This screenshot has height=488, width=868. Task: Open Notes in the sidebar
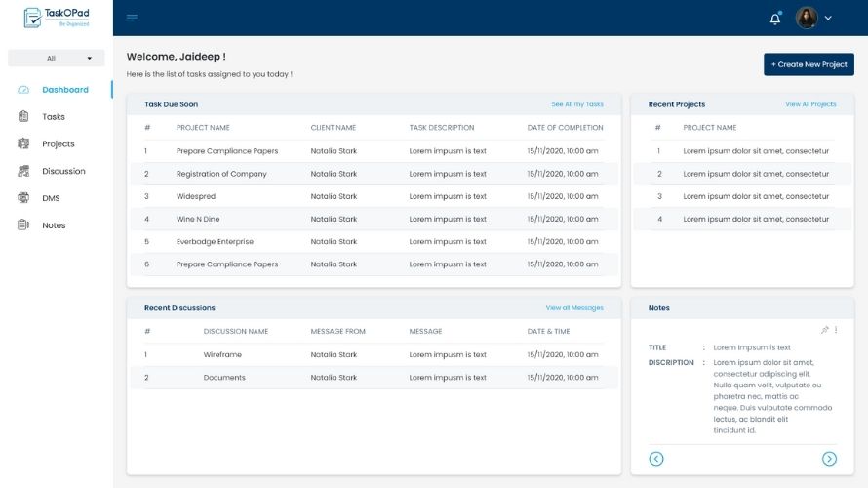pos(54,225)
